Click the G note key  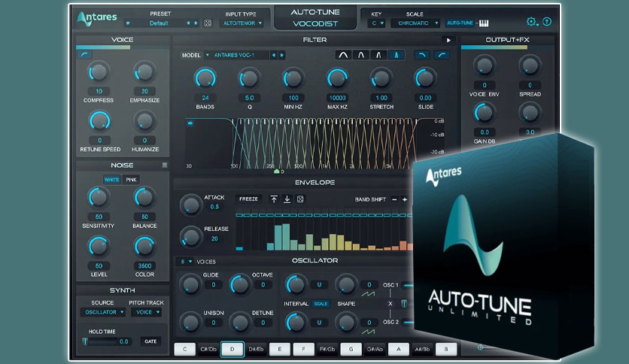pyautogui.click(x=351, y=349)
